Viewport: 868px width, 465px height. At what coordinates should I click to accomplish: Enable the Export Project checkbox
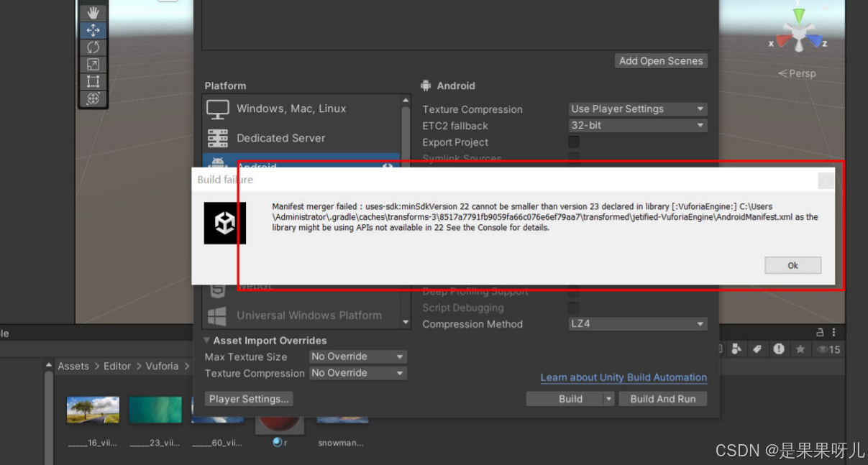click(574, 142)
